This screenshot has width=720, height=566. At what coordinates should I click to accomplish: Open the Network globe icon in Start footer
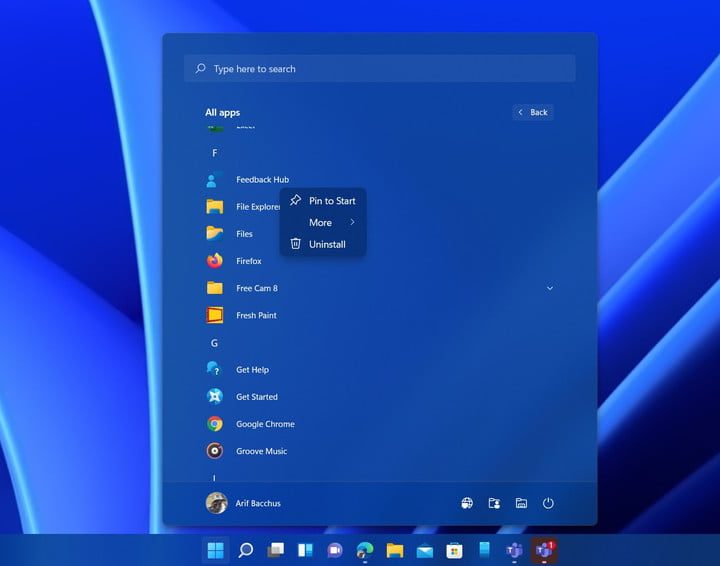pyautogui.click(x=467, y=503)
